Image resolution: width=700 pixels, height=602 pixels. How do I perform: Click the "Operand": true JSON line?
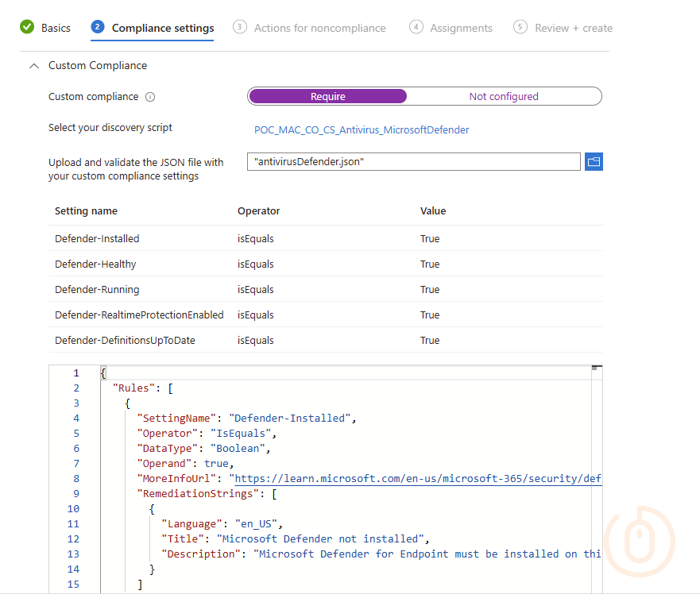click(185, 463)
